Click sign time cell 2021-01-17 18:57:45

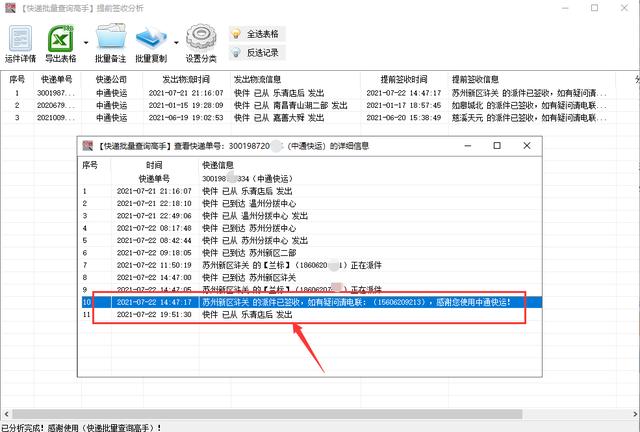404,105
